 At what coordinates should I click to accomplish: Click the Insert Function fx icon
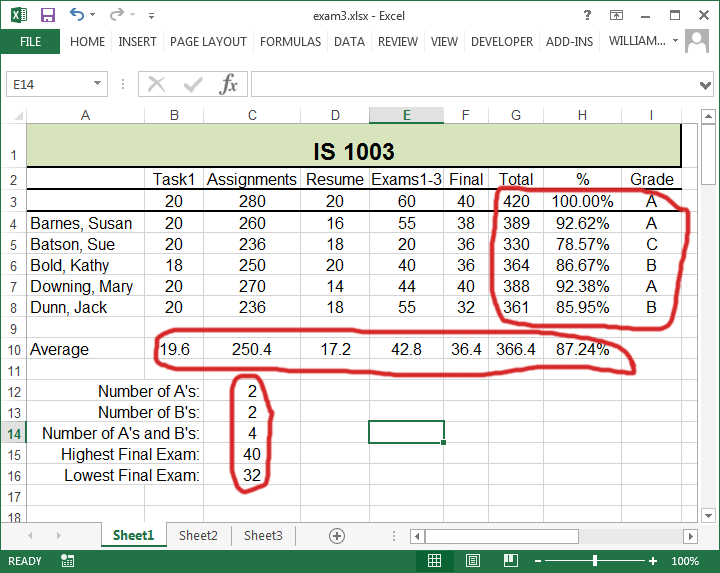coord(229,84)
